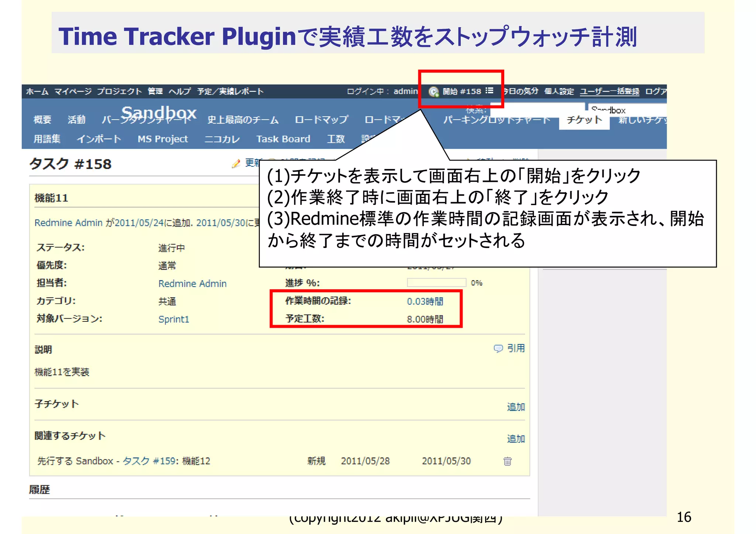The height and width of the screenshot is (534, 756).
Task: Click the speech bubble quote icon
Action: (x=498, y=348)
